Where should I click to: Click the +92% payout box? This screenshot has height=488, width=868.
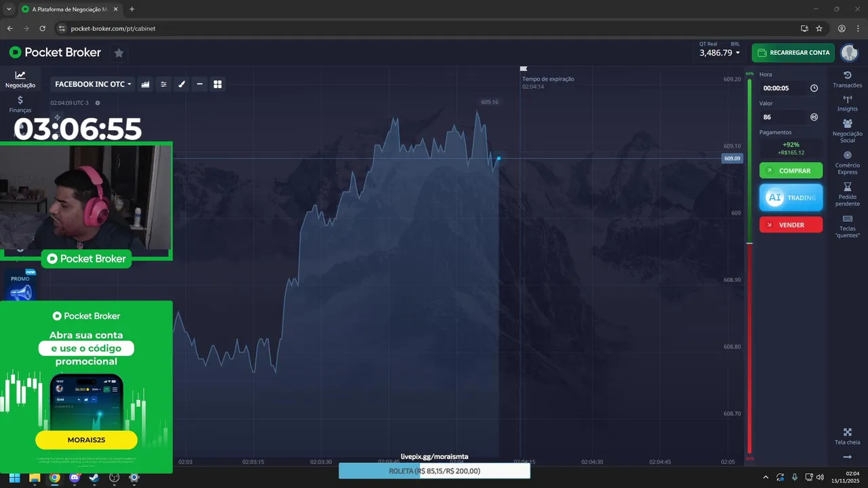[x=791, y=148]
